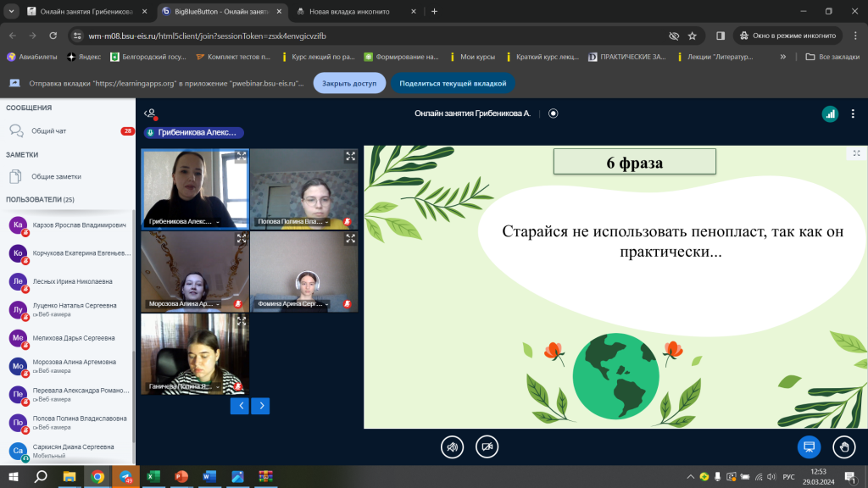Viewport: 868px width, 488px height.
Task: Select user Мелихова Дарья Сергеевна
Action: click(68, 338)
